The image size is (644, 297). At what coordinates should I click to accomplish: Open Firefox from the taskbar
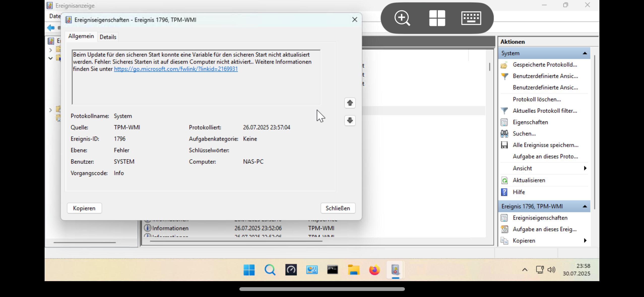click(x=374, y=270)
